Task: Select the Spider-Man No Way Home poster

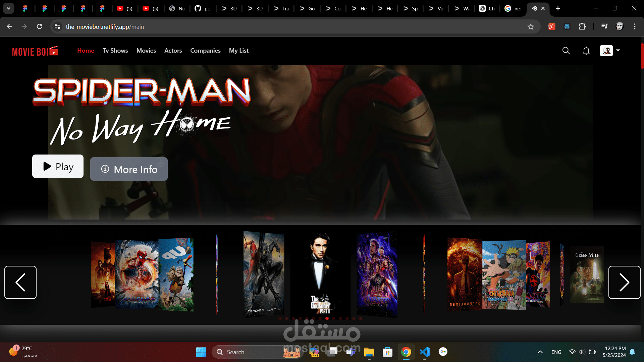Action: click(x=137, y=274)
